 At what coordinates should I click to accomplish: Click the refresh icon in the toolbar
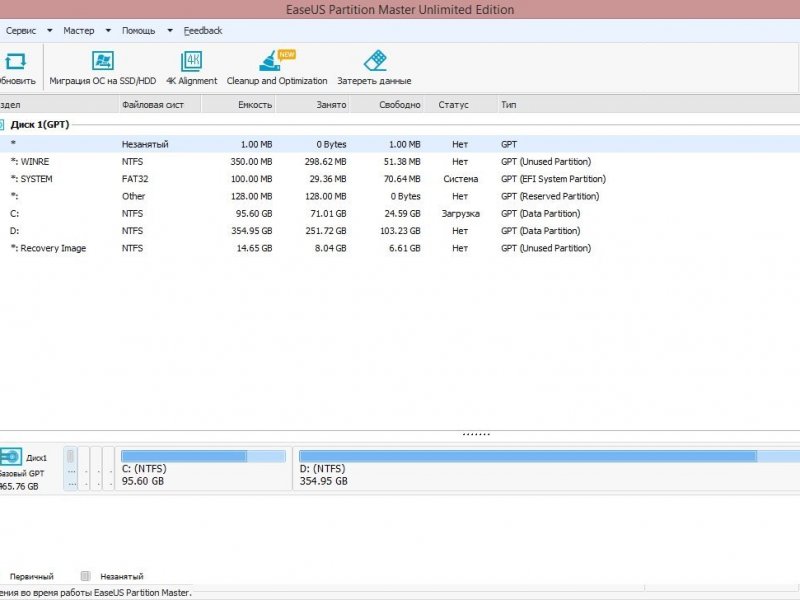[x=15, y=61]
